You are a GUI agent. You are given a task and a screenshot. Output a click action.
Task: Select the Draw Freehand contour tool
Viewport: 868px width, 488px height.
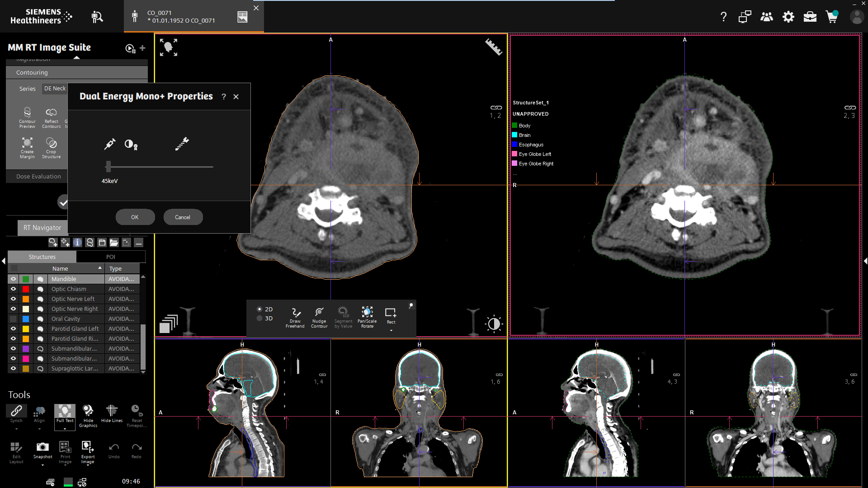(295, 316)
